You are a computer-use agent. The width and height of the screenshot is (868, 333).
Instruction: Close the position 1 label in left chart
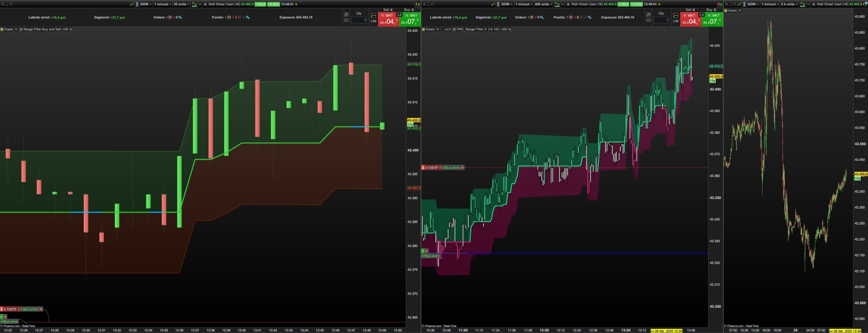(5, 316)
